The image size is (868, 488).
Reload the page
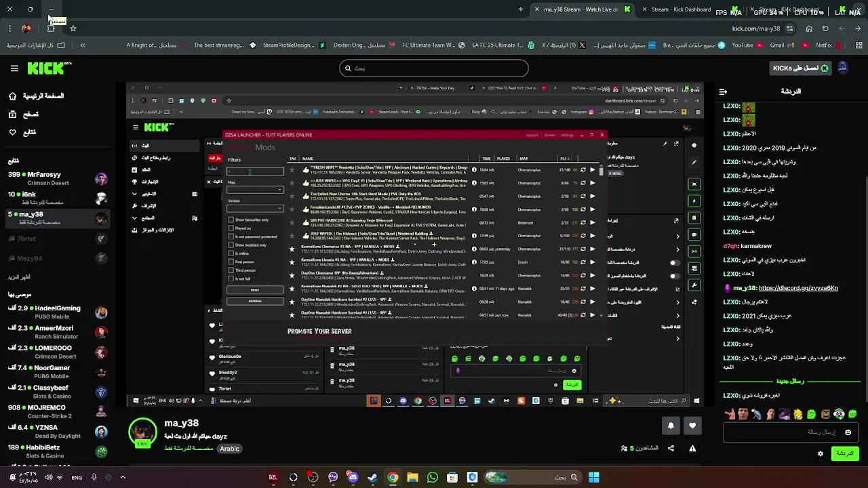[x=825, y=28]
